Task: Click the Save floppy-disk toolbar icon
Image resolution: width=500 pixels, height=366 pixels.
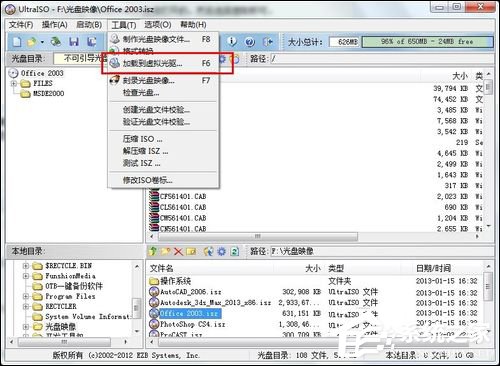Action: 74,42
